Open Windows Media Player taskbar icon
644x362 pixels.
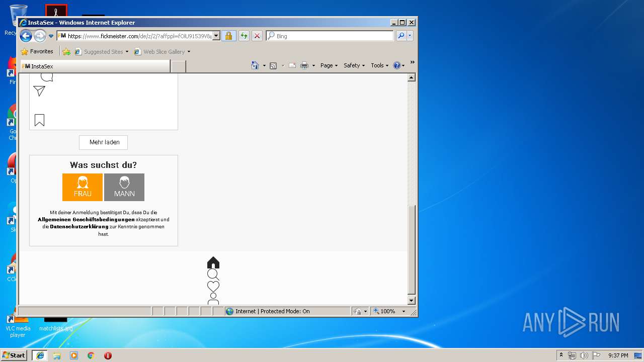pos(74,355)
